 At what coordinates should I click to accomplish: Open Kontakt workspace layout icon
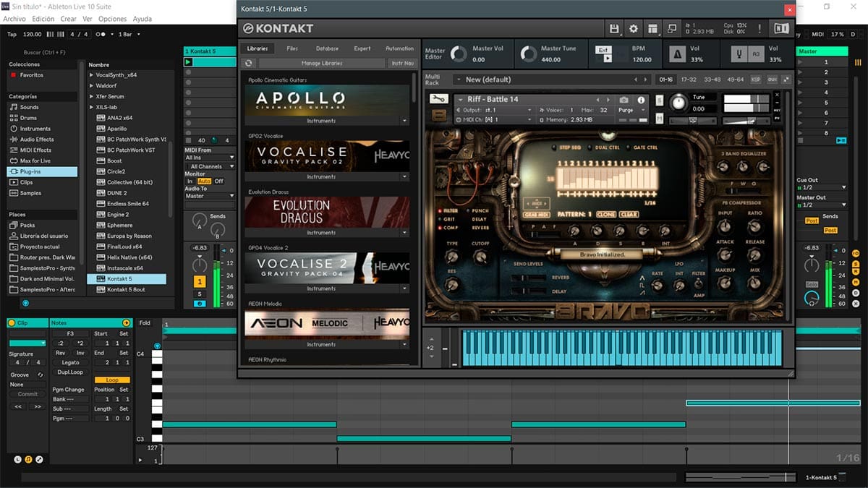653,29
